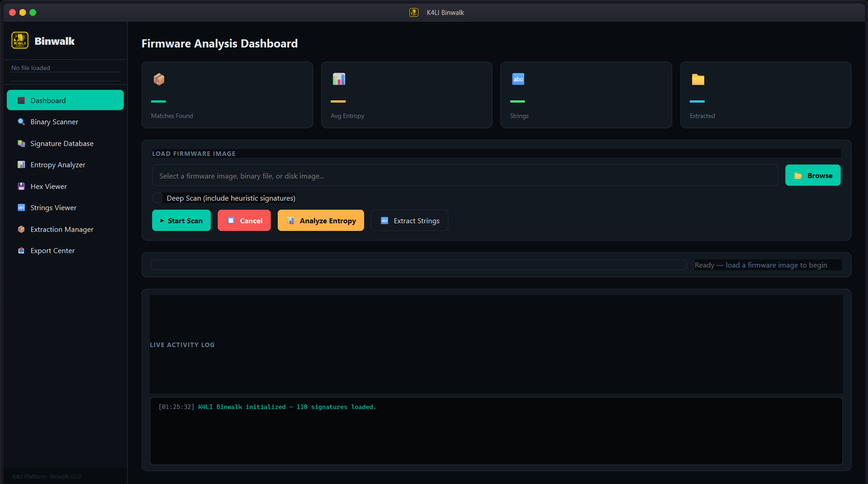The height and width of the screenshot is (484, 868).
Task: Open the Dashboard page
Action: tap(65, 100)
